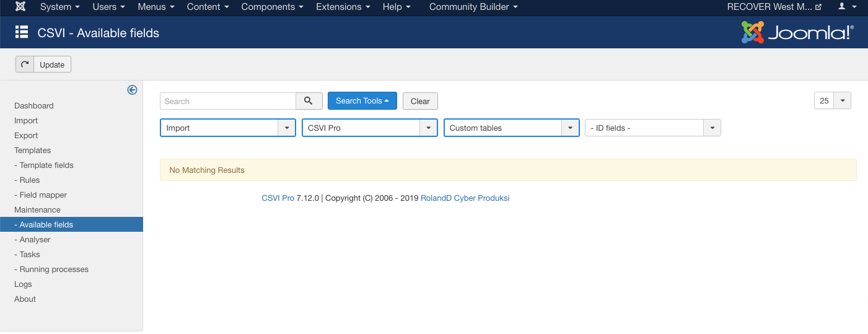Collapse the sidebar with the arrow icon

(132, 90)
